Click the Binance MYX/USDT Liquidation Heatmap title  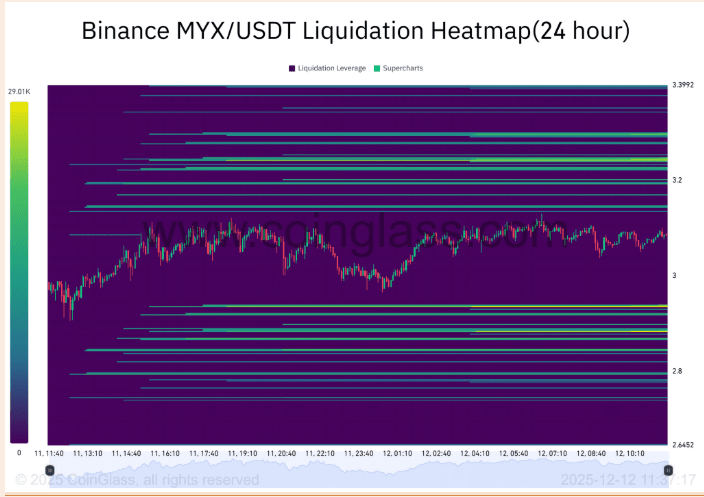point(356,31)
